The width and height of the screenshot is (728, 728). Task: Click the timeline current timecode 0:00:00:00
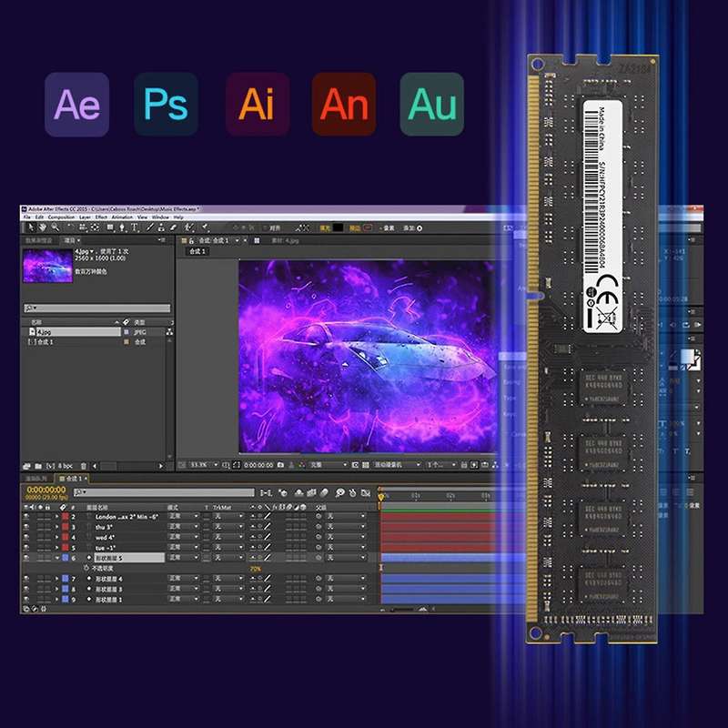(x=46, y=490)
